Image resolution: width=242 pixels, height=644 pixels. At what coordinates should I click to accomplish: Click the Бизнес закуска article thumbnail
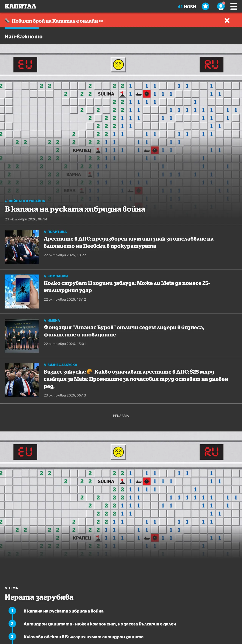(22, 380)
